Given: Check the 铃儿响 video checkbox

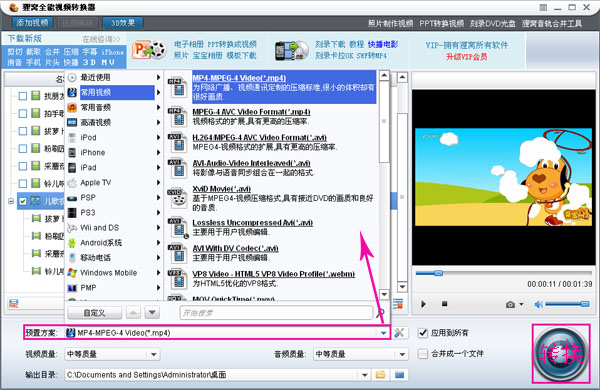Looking at the screenshot, I should [x=23, y=184].
